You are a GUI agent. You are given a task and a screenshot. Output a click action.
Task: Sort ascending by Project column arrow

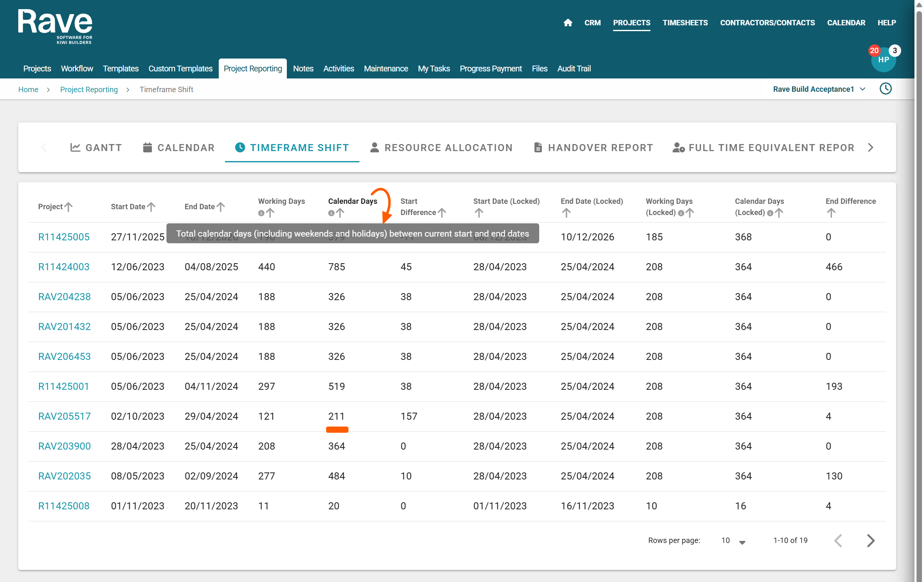coord(69,207)
